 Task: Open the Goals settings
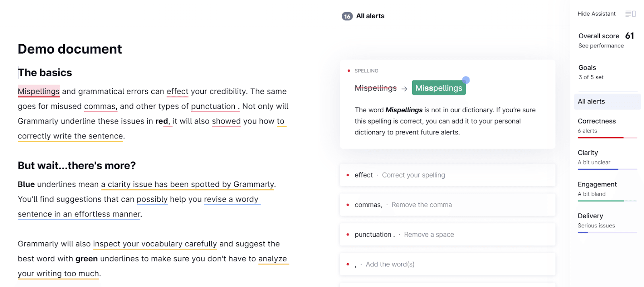(587, 68)
